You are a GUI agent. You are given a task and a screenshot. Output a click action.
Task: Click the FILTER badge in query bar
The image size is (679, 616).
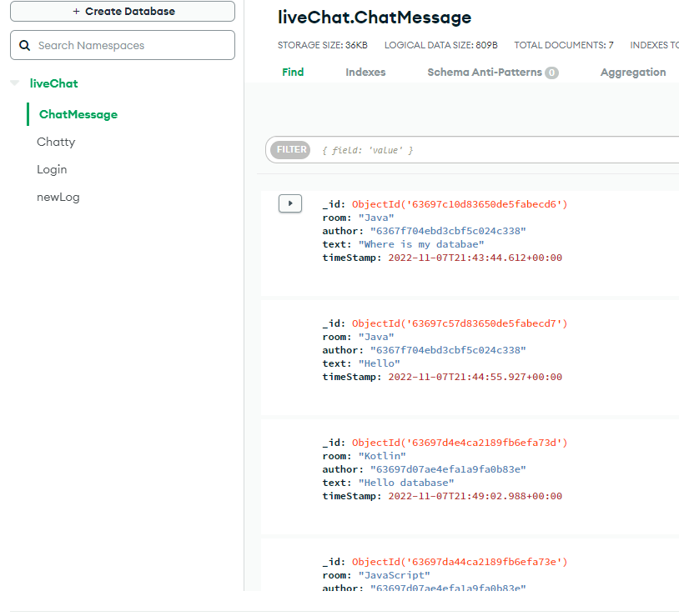click(291, 150)
